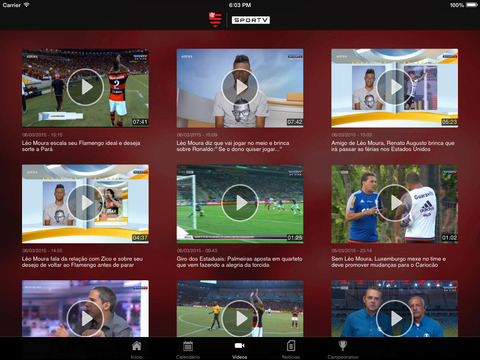Click the 04:37 duration badge
This screenshot has height=360, width=480.
coord(140,238)
